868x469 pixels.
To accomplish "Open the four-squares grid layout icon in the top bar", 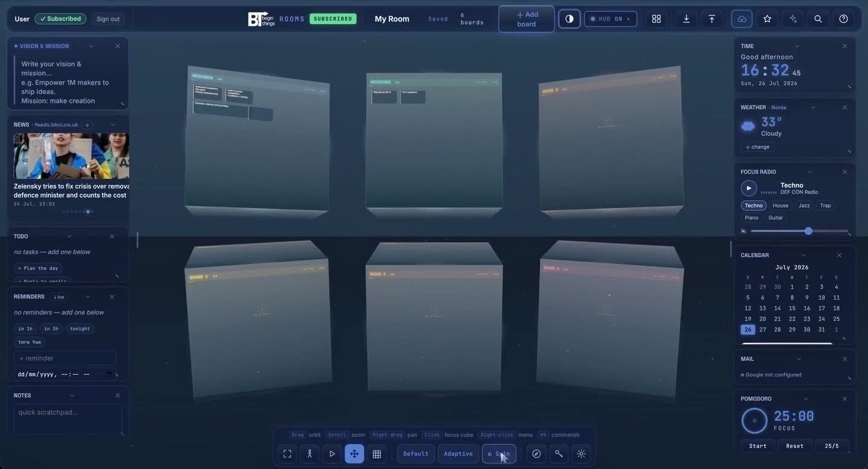I will coord(656,19).
